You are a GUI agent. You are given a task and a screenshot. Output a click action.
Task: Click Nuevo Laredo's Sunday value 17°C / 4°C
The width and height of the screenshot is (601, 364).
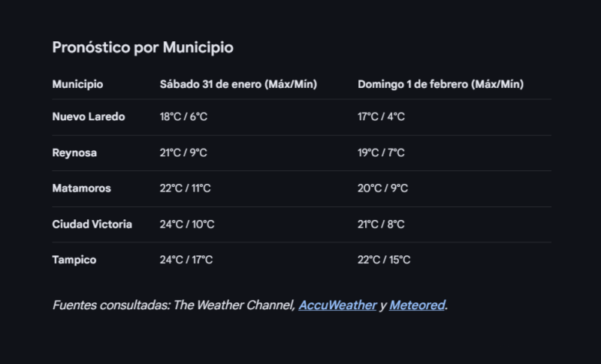tap(381, 117)
